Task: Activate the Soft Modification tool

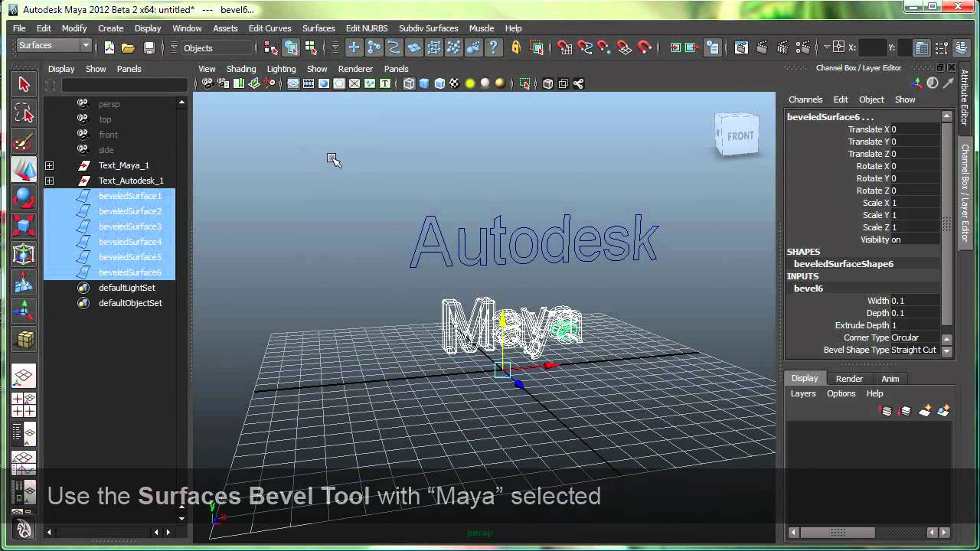Action: pos(24,282)
